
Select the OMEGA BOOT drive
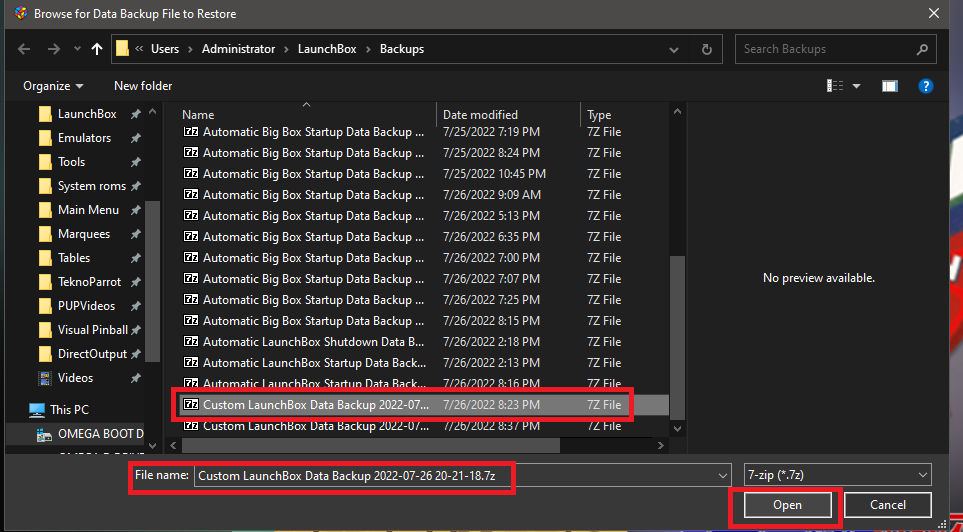(101, 434)
